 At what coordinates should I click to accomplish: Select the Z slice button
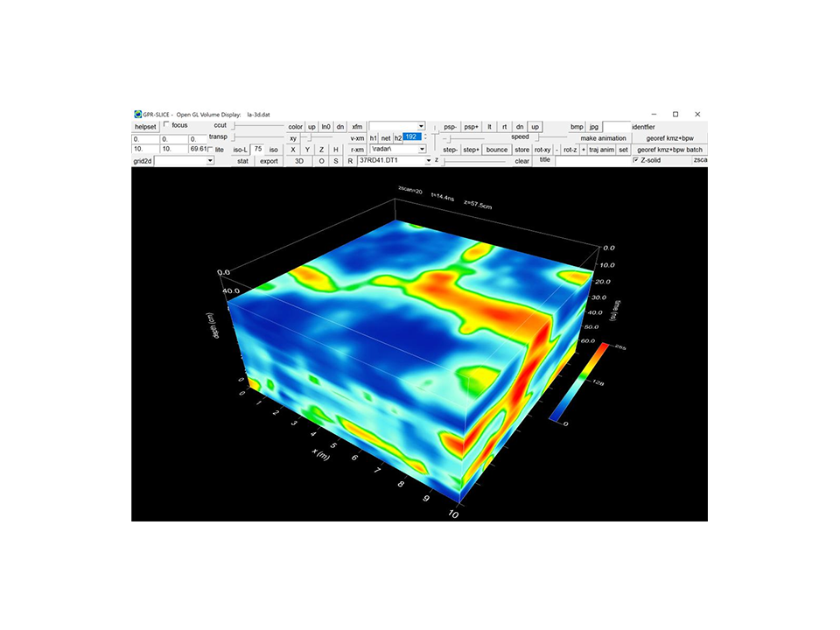click(321, 150)
